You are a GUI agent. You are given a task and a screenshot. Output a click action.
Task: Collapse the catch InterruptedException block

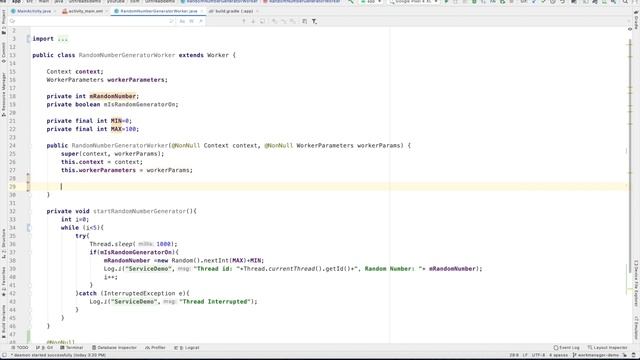point(30,293)
